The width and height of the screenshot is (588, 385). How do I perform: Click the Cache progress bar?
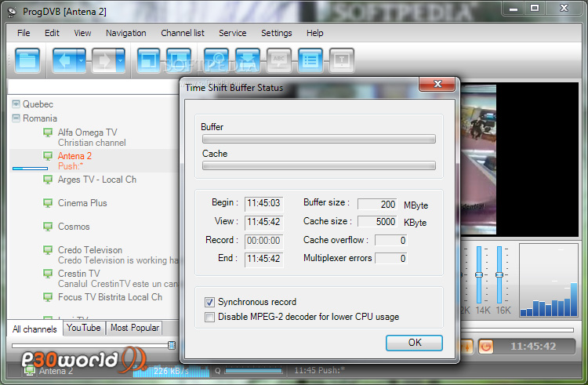(319, 165)
